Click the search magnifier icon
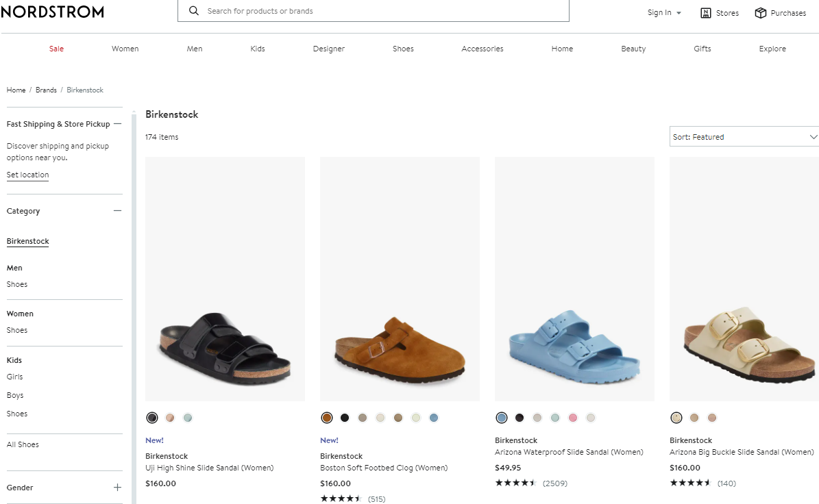This screenshot has width=819, height=504. [194, 11]
